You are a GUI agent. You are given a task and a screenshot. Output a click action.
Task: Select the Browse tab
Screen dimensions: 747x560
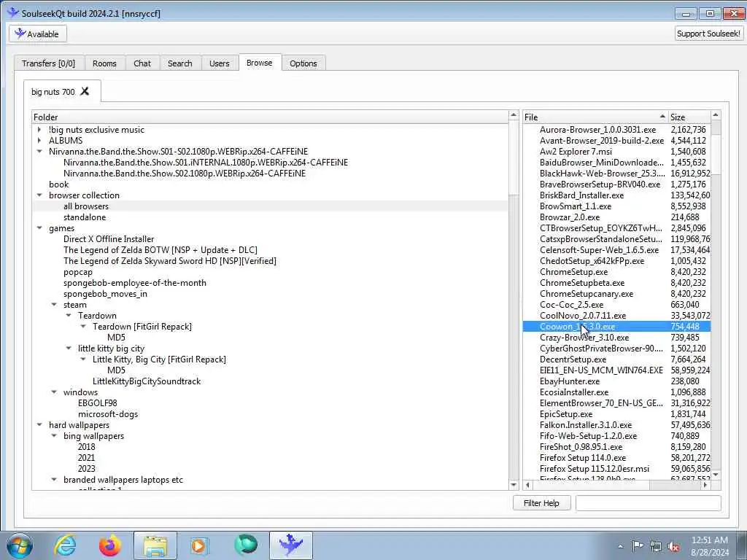pos(259,63)
